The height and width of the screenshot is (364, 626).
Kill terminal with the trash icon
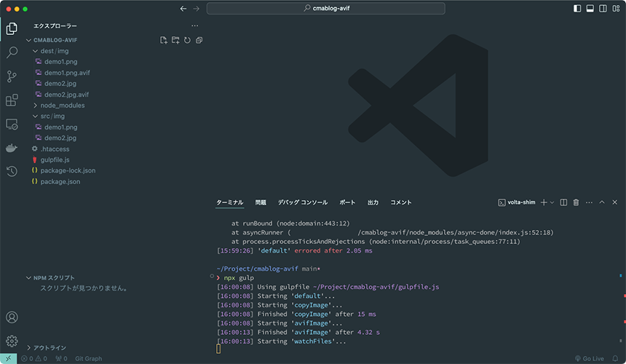576,202
